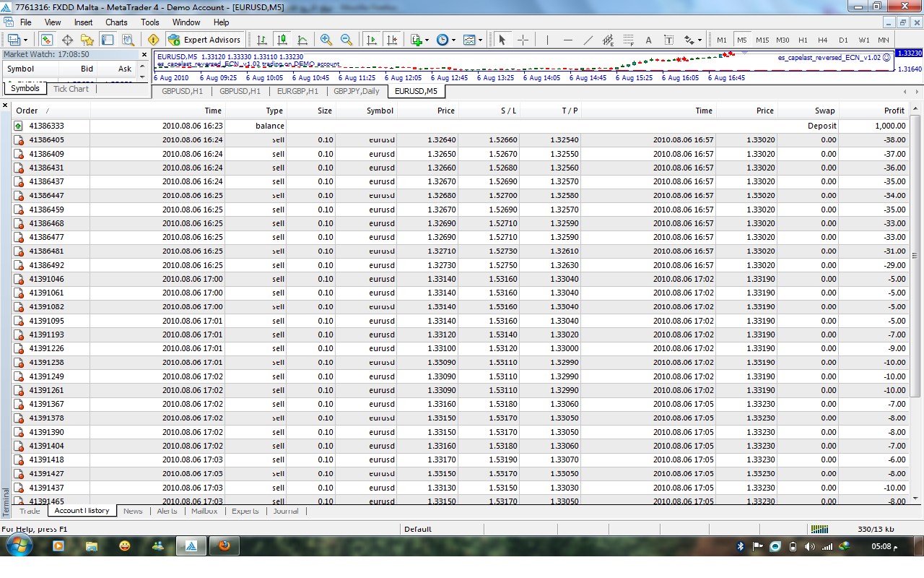The image size is (924, 578).
Task: Open the Navigator folder-star icon
Action: pyautogui.click(x=87, y=40)
